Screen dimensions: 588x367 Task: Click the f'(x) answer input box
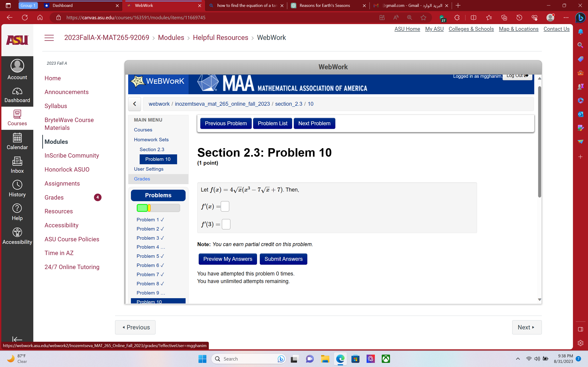(225, 207)
